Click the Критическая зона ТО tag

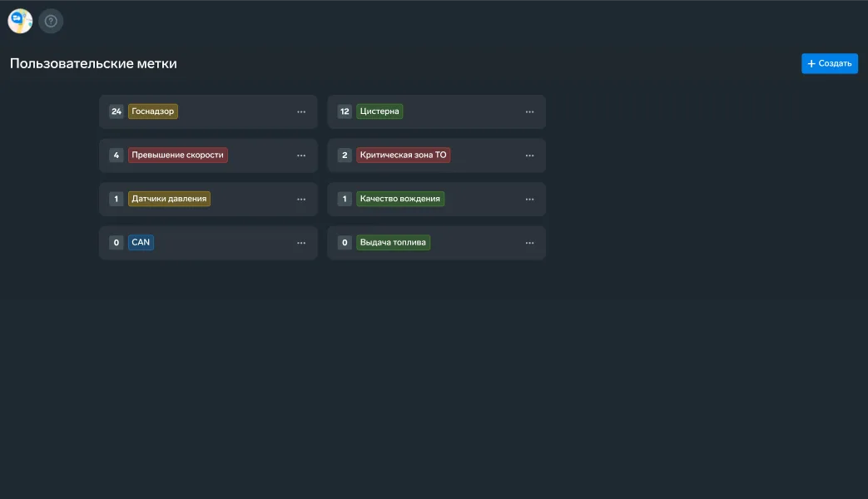[403, 155]
